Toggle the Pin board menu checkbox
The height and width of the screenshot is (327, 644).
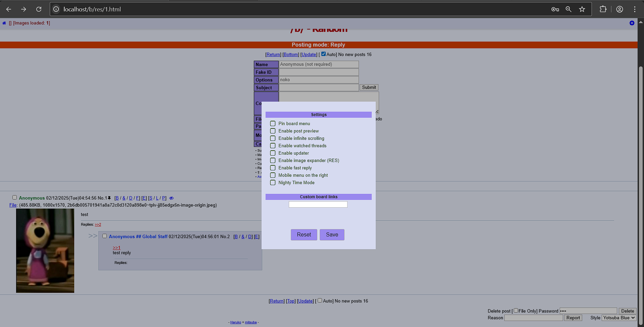pyautogui.click(x=273, y=124)
